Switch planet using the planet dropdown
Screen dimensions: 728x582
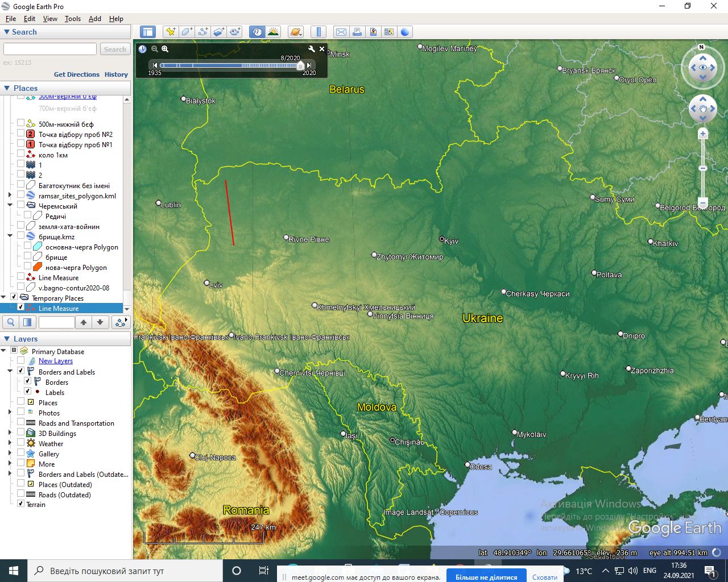pos(296,32)
